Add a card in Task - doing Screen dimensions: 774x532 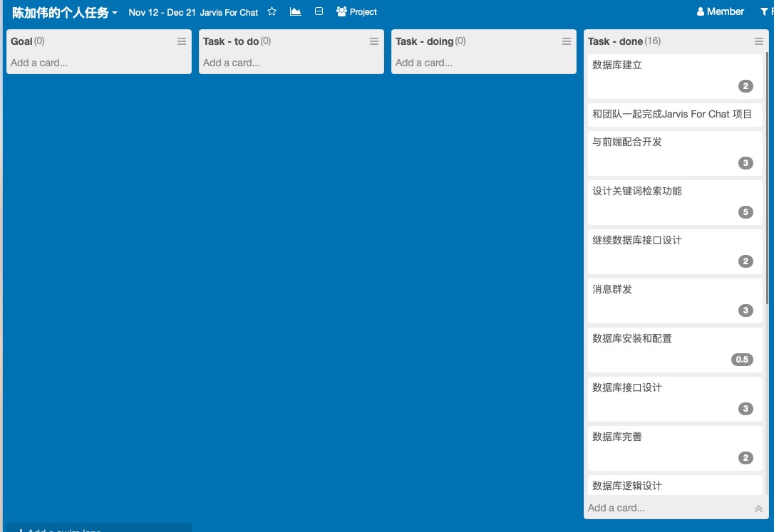424,63
